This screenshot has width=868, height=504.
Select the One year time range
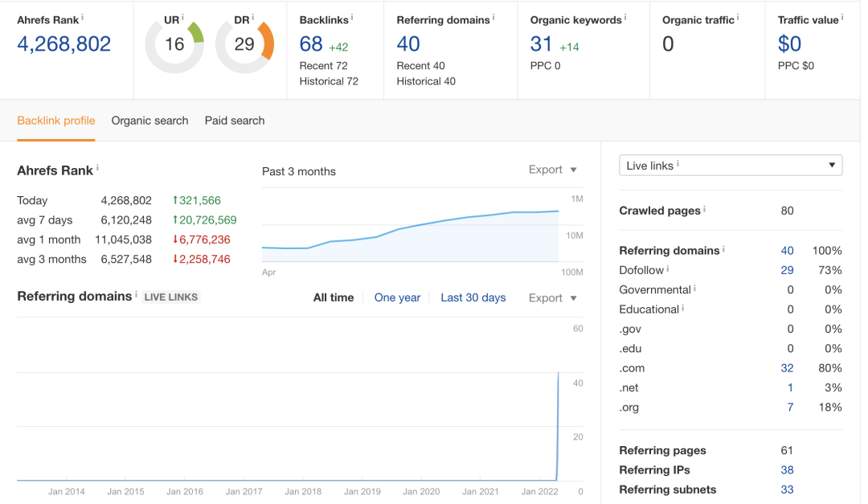[397, 297]
